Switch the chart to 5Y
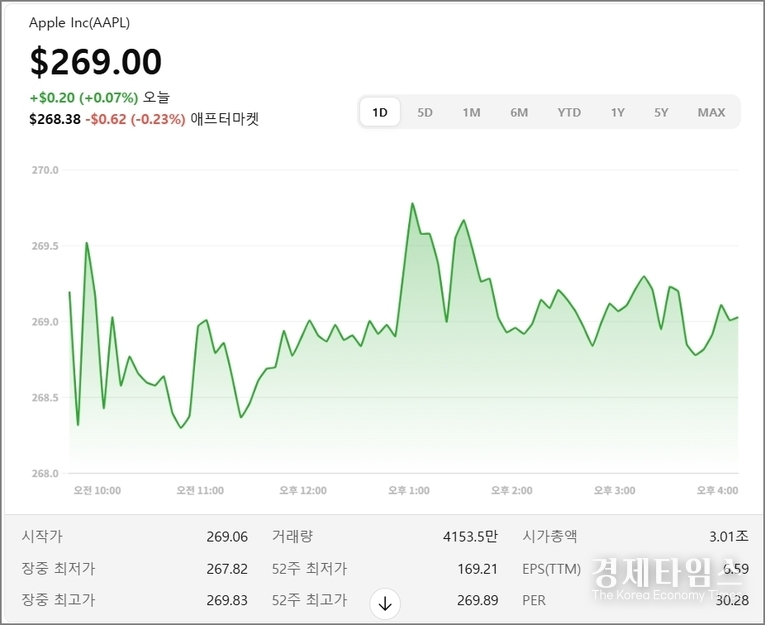The width and height of the screenshot is (765, 625). coord(661,112)
